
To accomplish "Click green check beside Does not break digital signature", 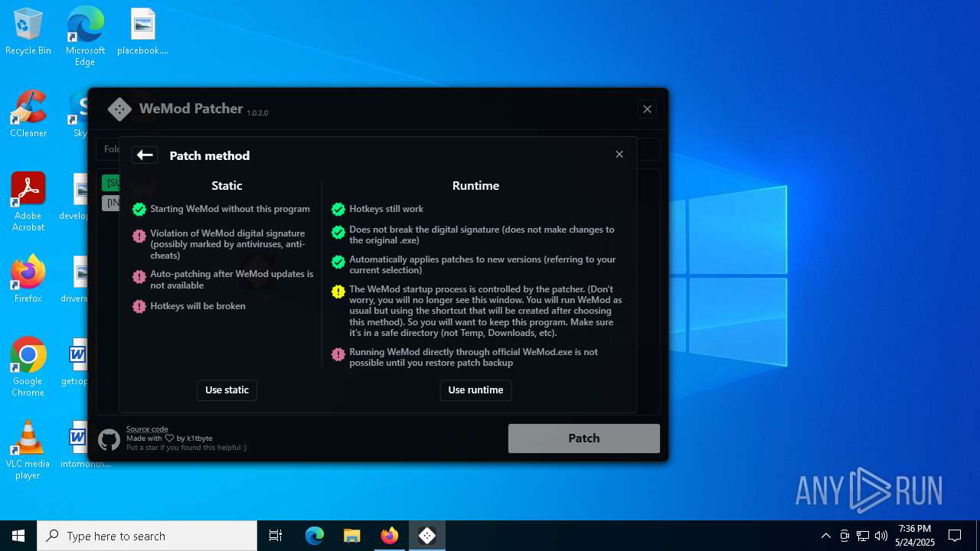I will pos(338,232).
